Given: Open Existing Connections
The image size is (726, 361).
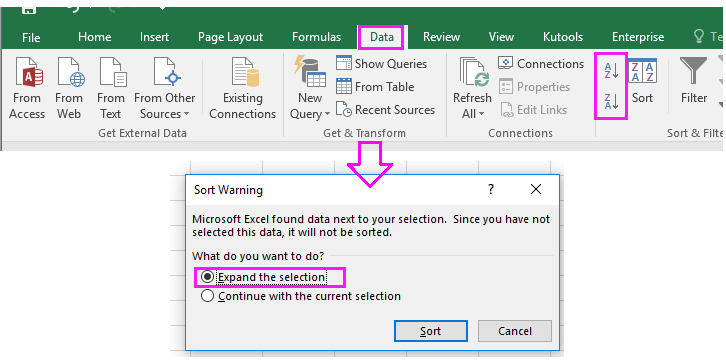Looking at the screenshot, I should [x=243, y=88].
